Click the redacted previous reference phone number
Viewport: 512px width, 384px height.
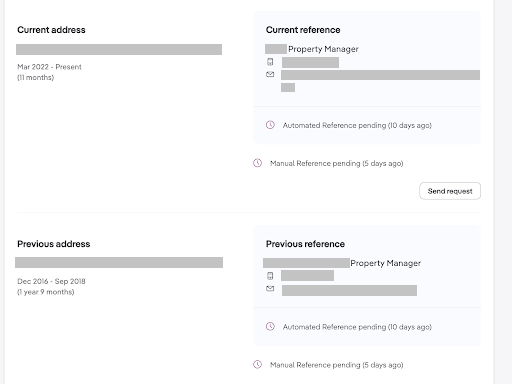click(x=307, y=276)
